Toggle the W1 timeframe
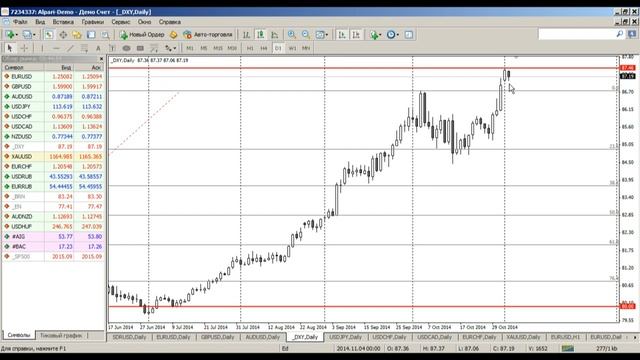The image size is (640, 360). click(x=292, y=48)
